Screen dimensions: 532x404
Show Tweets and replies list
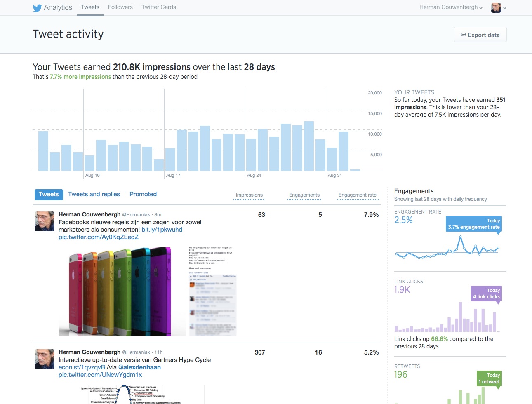click(x=94, y=195)
